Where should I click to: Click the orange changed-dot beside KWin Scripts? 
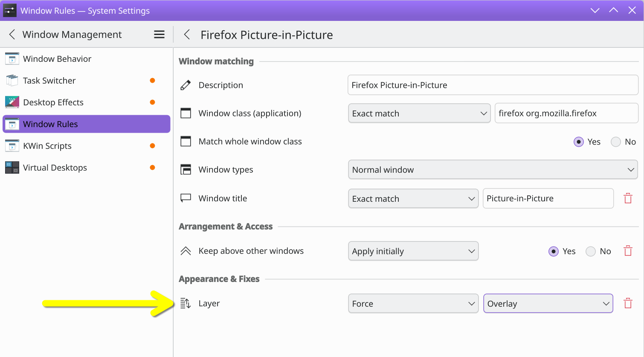point(152,146)
